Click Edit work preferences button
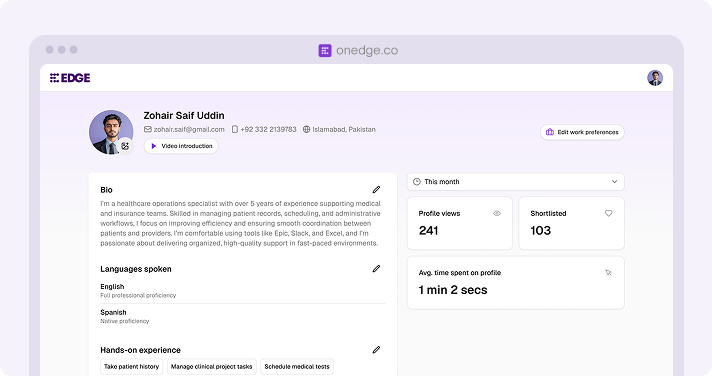This screenshot has height=376, width=712. [582, 132]
